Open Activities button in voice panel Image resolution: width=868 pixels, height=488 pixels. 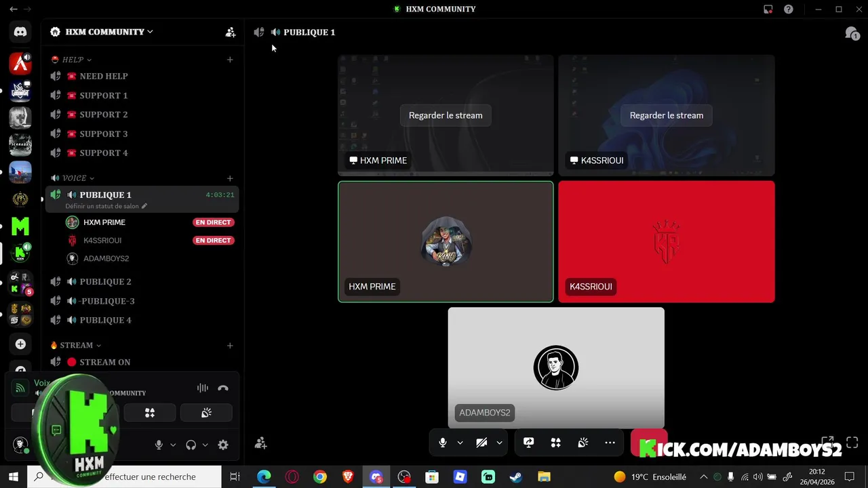point(150,412)
